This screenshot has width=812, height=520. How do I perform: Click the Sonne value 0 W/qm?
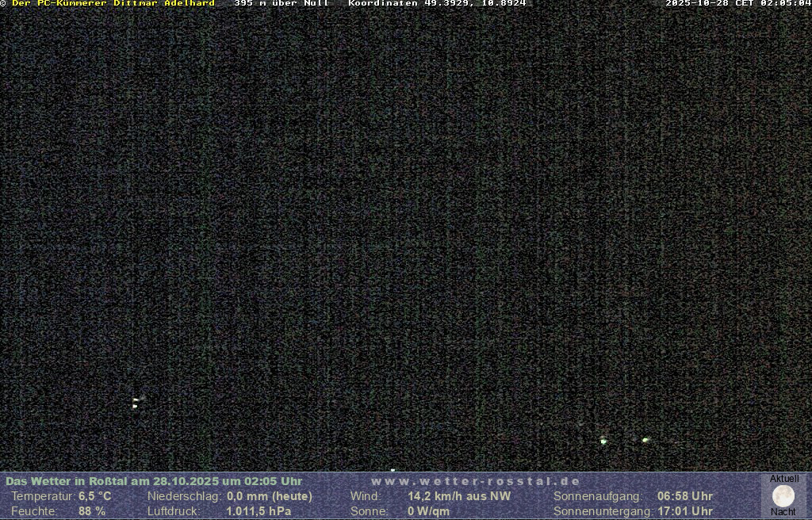point(428,511)
